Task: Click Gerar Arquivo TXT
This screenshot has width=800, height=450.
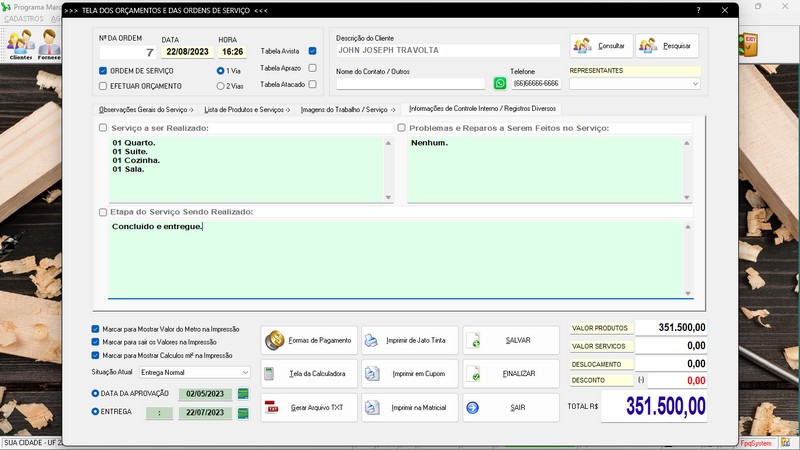Action: (309, 407)
